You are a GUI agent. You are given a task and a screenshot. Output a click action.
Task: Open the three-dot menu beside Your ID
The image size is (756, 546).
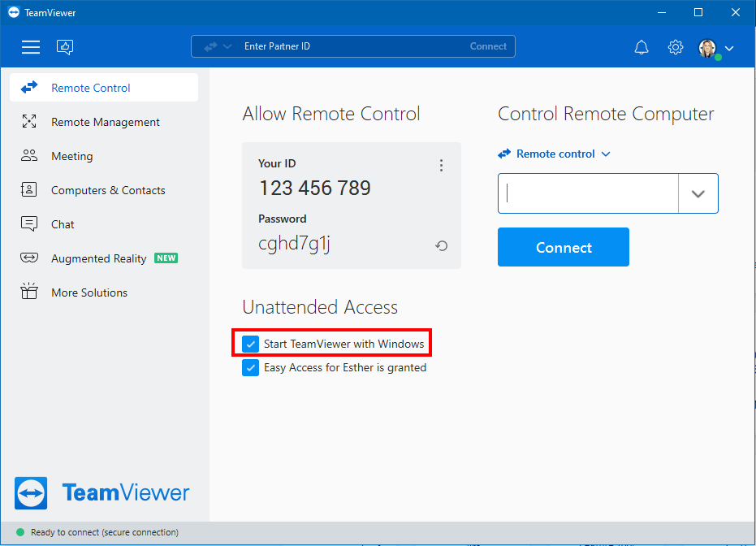pyautogui.click(x=441, y=166)
